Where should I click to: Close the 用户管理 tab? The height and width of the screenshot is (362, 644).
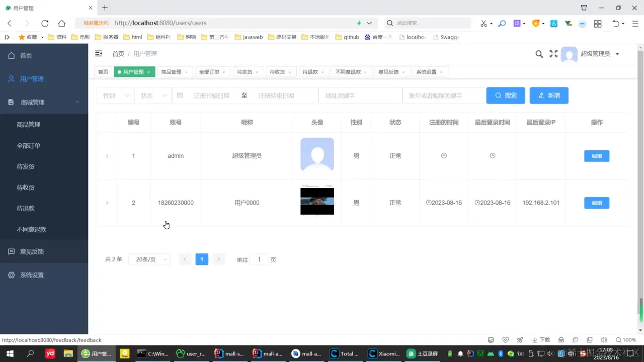point(148,72)
